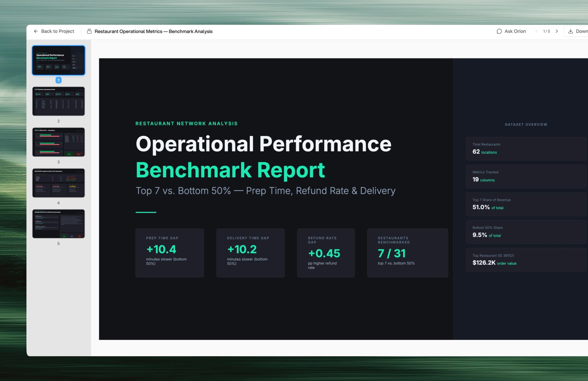This screenshot has width=588, height=381.
Task: Click the Ask Orion chat bubble icon
Action: (499, 31)
